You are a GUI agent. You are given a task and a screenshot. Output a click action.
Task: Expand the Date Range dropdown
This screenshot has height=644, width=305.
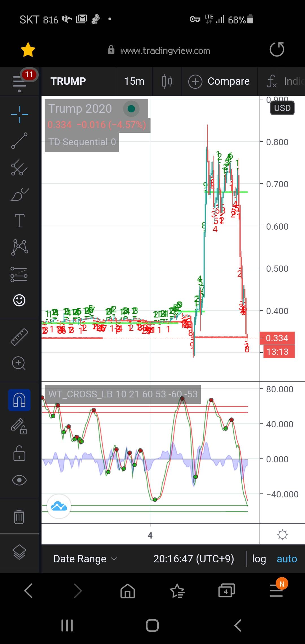(85, 559)
